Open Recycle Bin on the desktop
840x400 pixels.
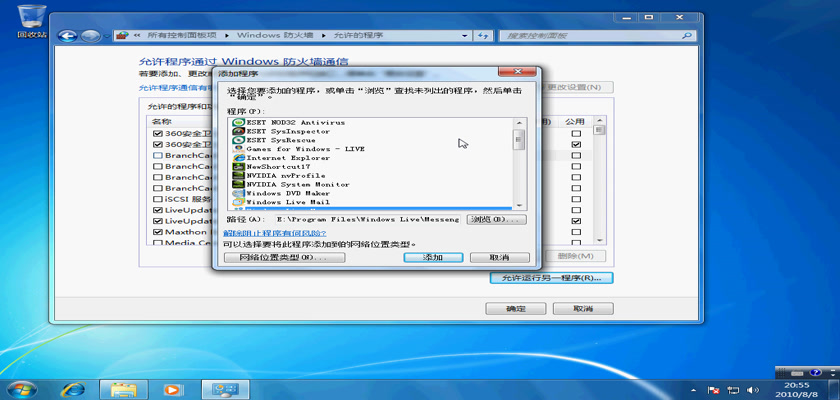32,20
